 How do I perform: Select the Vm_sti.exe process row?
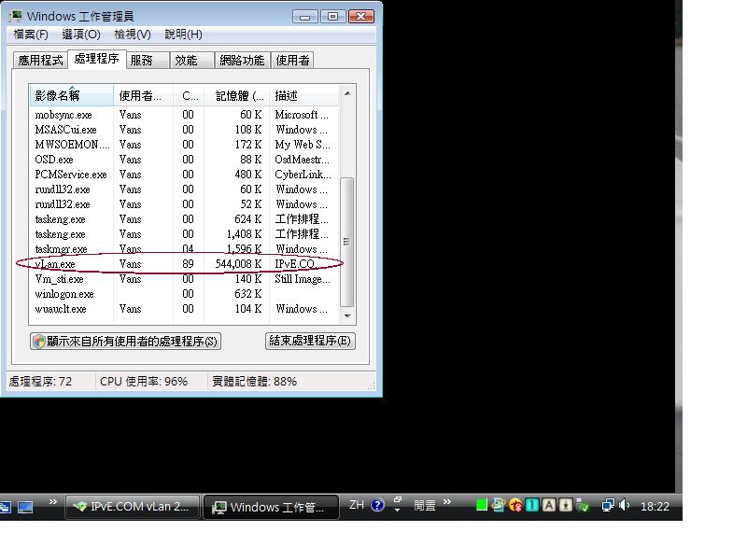184,279
